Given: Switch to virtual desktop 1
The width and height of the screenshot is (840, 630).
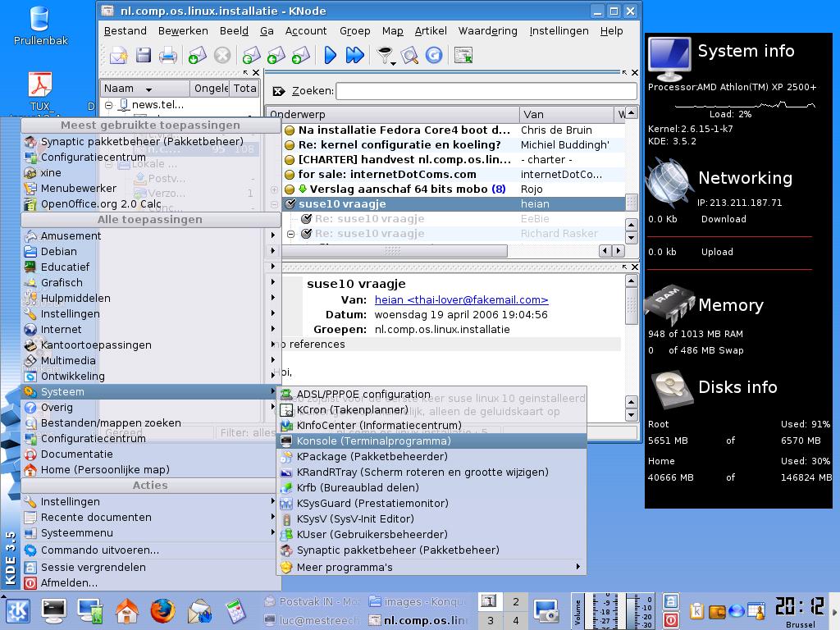Looking at the screenshot, I should [x=491, y=601].
